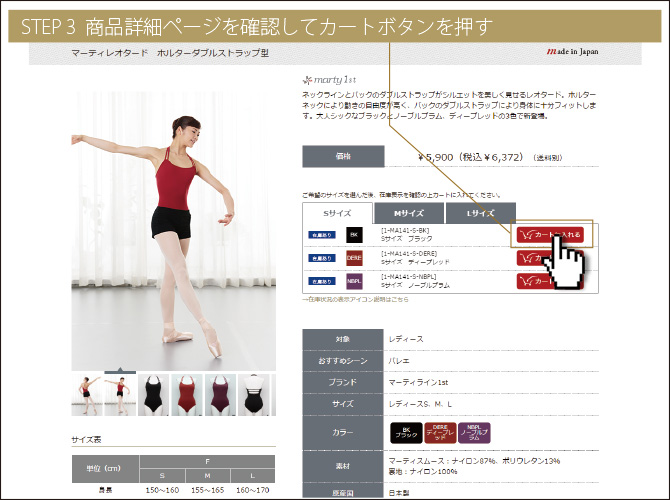Click the 価格 label cell

(x=344, y=156)
